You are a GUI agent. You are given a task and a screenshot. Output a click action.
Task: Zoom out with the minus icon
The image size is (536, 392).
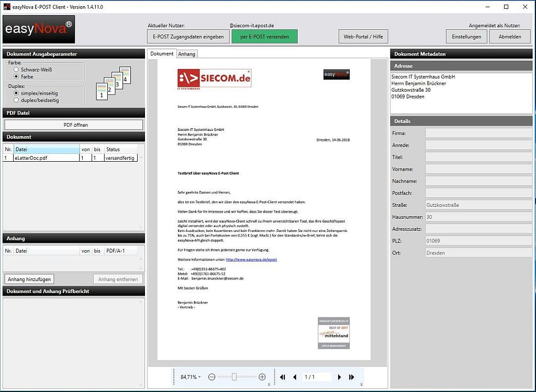[x=211, y=377]
